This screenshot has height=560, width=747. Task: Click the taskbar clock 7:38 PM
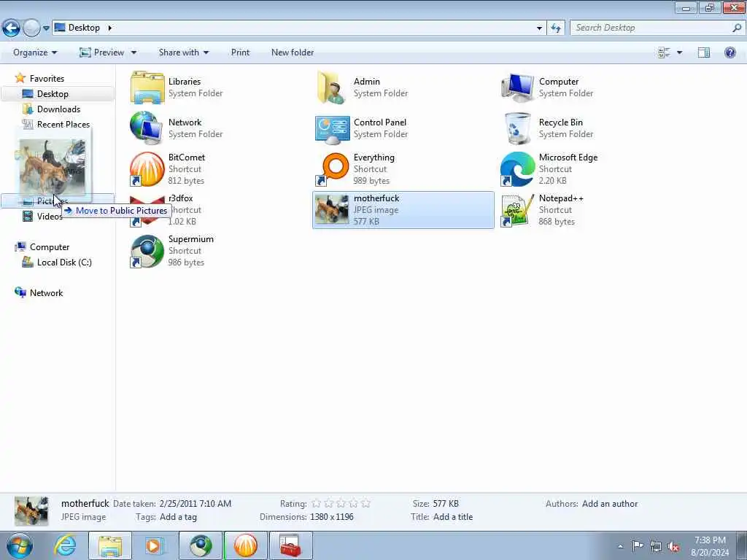710,540
